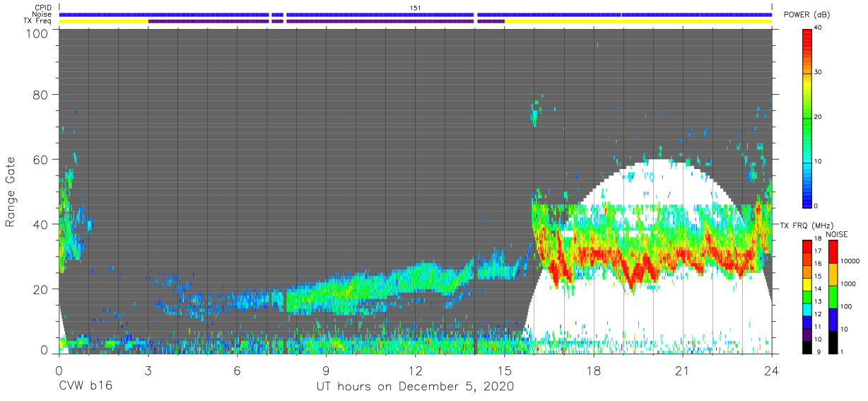This screenshot has width=868, height=401.
Task: Click the '15' hour tick label on time axis
Action: pos(504,371)
